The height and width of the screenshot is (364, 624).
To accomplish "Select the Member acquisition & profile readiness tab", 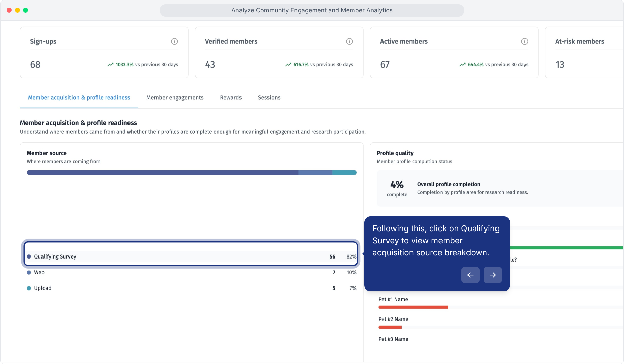I will coord(79,97).
